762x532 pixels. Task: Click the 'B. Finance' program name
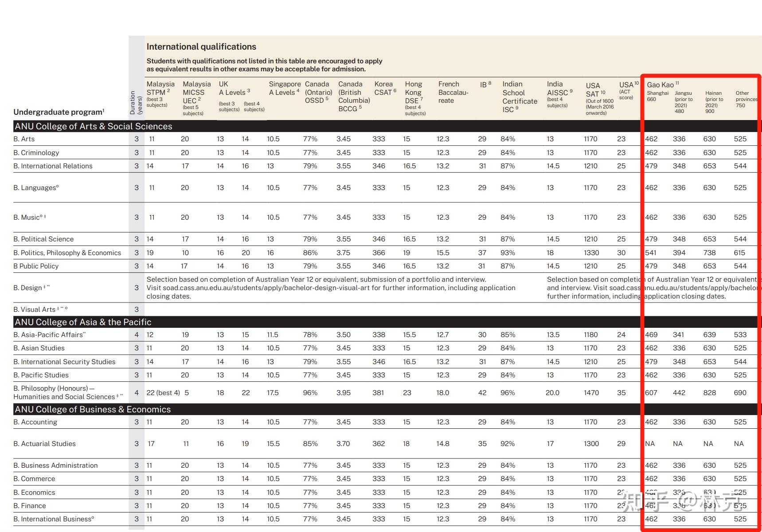coord(30,505)
